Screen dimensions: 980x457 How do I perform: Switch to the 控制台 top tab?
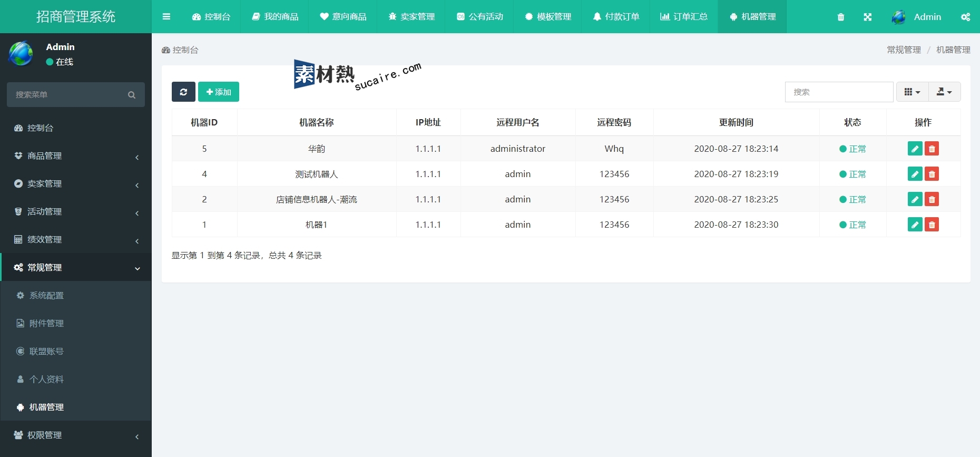click(211, 17)
